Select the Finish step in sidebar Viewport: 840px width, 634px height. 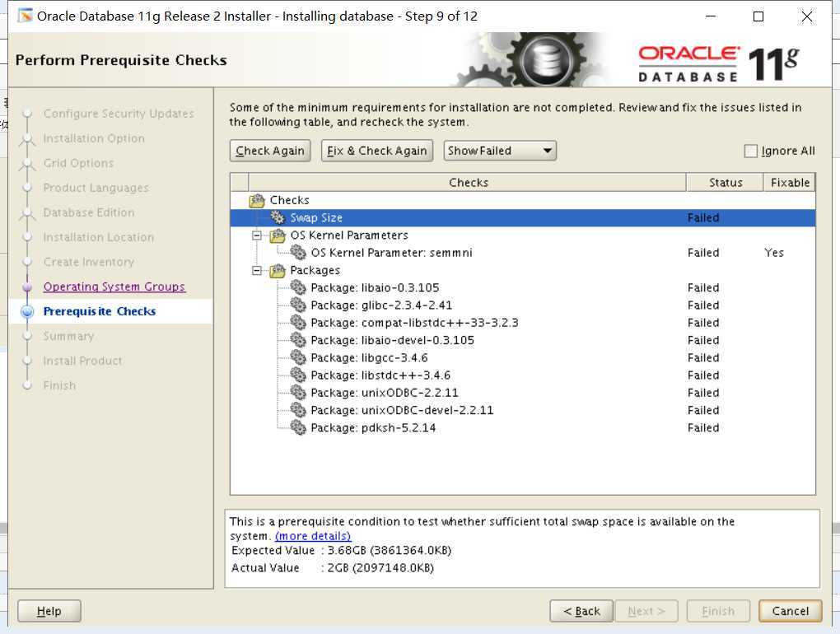[59, 385]
